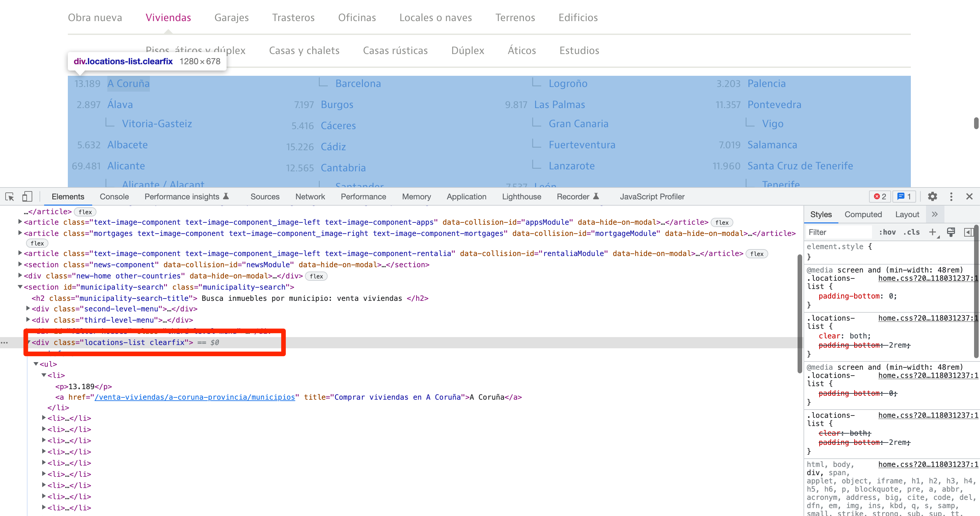The width and height of the screenshot is (980, 516).
Task: Toggle :hov element state panel
Action: 887,232
